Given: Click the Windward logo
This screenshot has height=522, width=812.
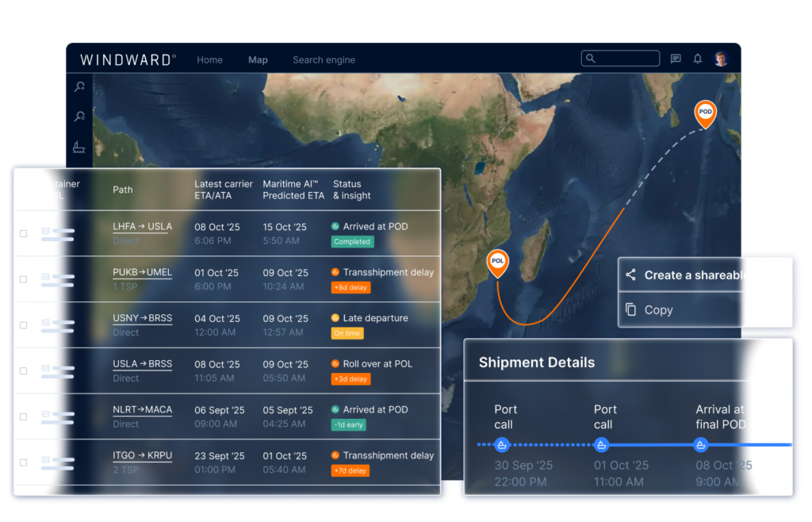Looking at the screenshot, I should coord(128,60).
